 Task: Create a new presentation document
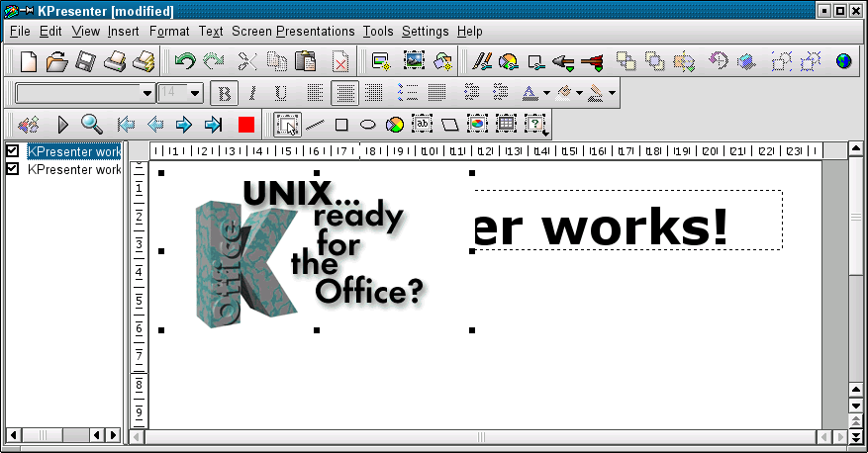pos(29,61)
